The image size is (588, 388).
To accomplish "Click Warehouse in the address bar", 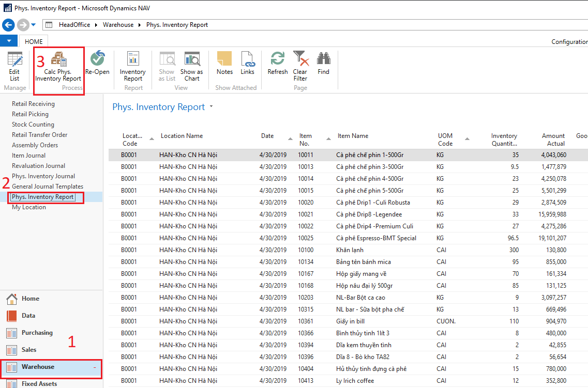I will pyautogui.click(x=118, y=25).
